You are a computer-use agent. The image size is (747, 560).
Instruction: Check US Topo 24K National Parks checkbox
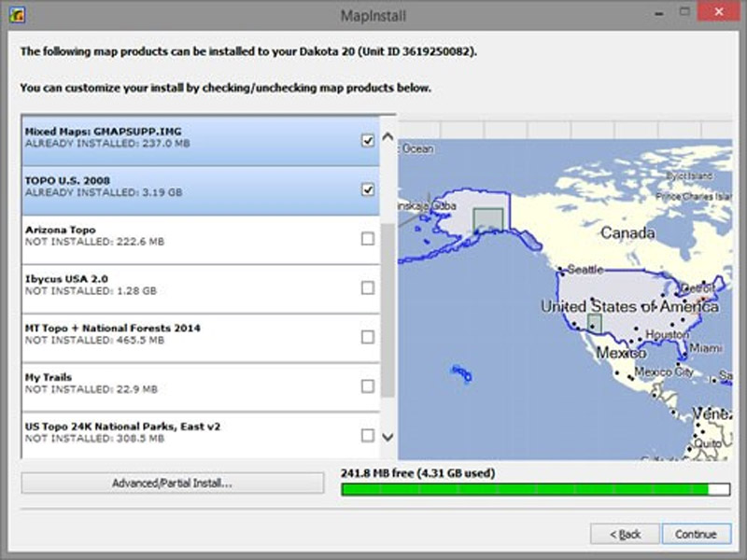(368, 435)
